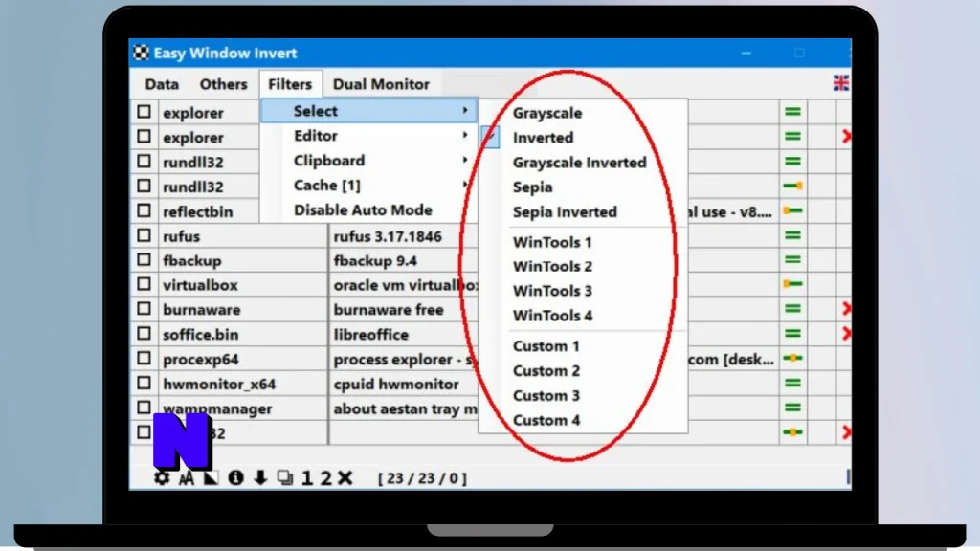This screenshot has width=980, height=551.
Task: Choose the Select menu entry
Action: click(x=369, y=111)
